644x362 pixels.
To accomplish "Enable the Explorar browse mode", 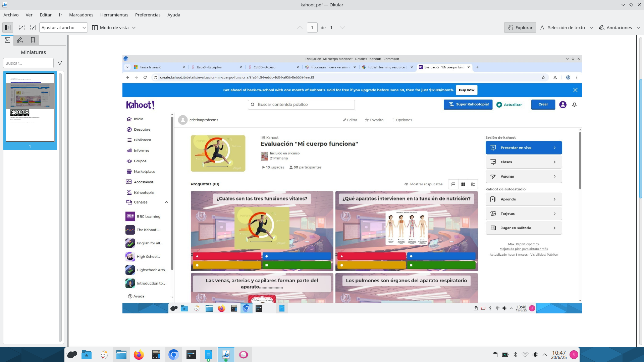I will [520, 27].
